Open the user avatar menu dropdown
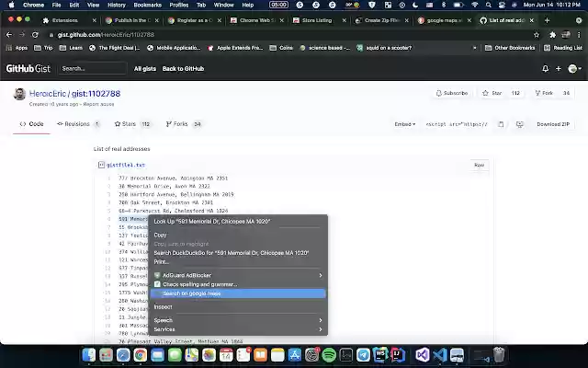 (574, 69)
